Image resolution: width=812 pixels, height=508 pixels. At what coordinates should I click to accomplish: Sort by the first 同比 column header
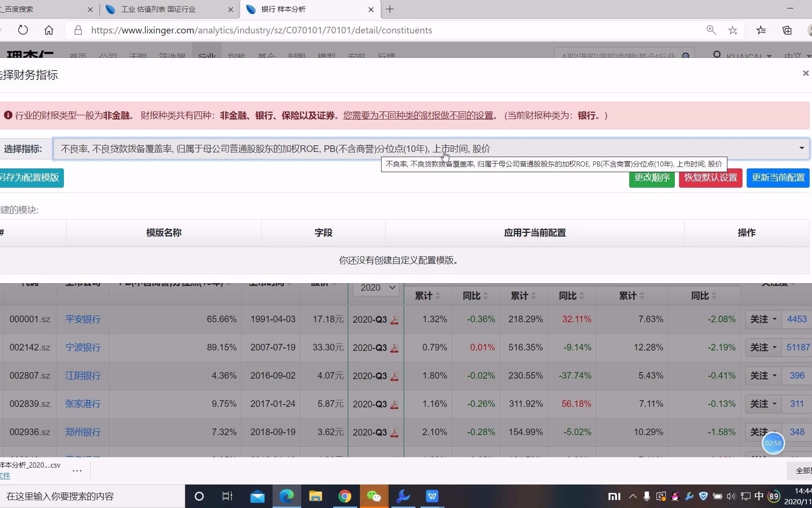pyautogui.click(x=475, y=296)
